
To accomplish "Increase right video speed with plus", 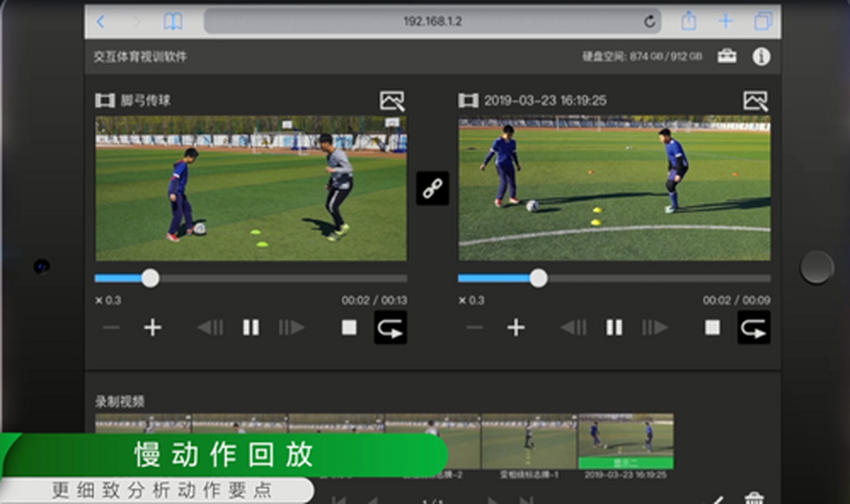I will 516,327.
